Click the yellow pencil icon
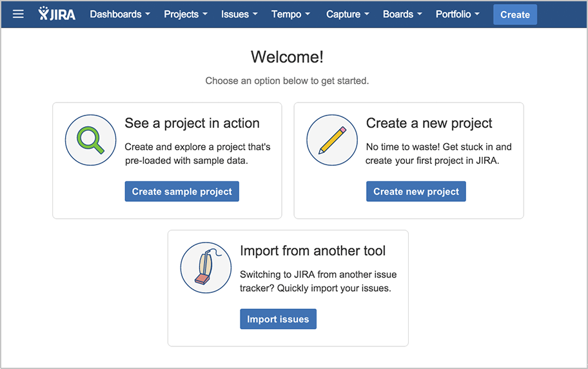588x369 pixels. (332, 140)
